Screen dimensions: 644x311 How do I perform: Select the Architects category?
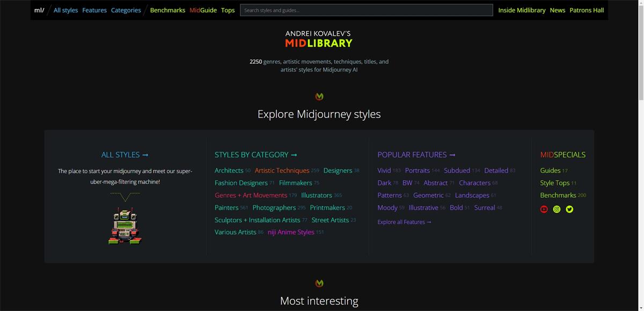tap(229, 171)
